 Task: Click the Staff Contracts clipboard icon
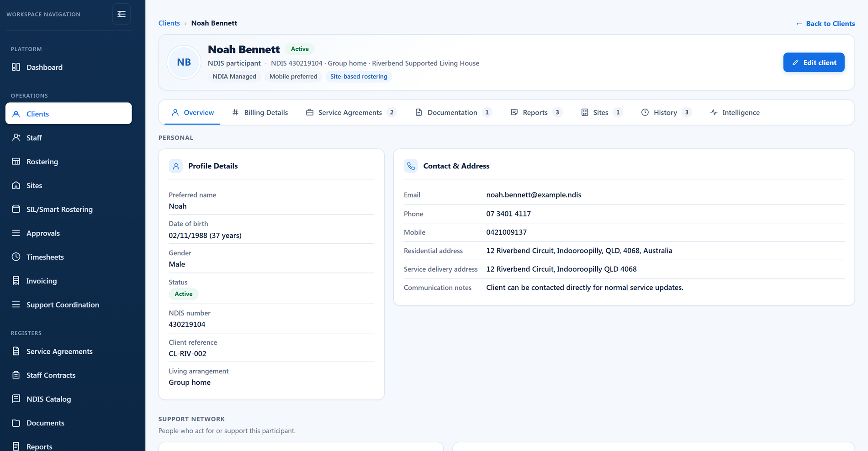coord(16,375)
